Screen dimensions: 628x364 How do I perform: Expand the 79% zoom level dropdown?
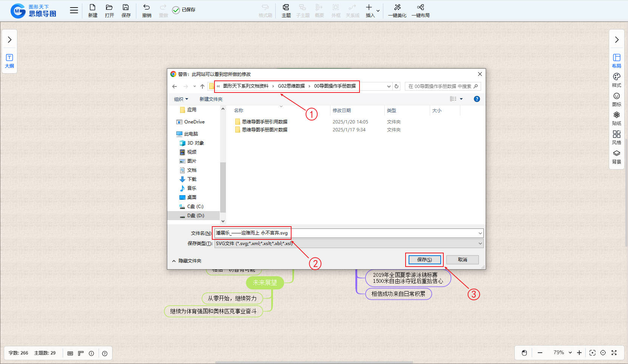570,353
